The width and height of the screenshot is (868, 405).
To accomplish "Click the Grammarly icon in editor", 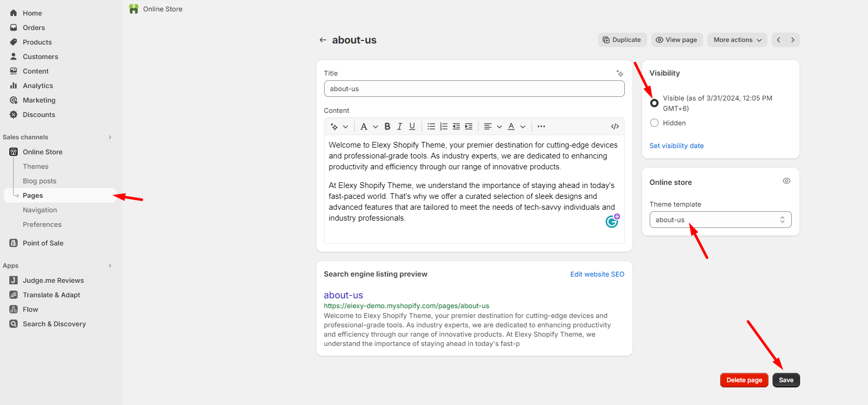I will (x=612, y=221).
